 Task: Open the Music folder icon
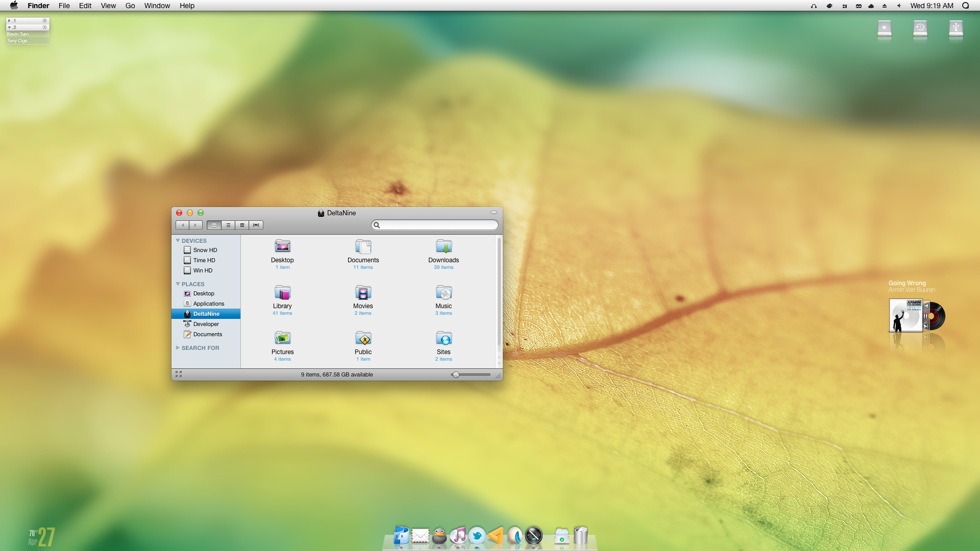444,292
